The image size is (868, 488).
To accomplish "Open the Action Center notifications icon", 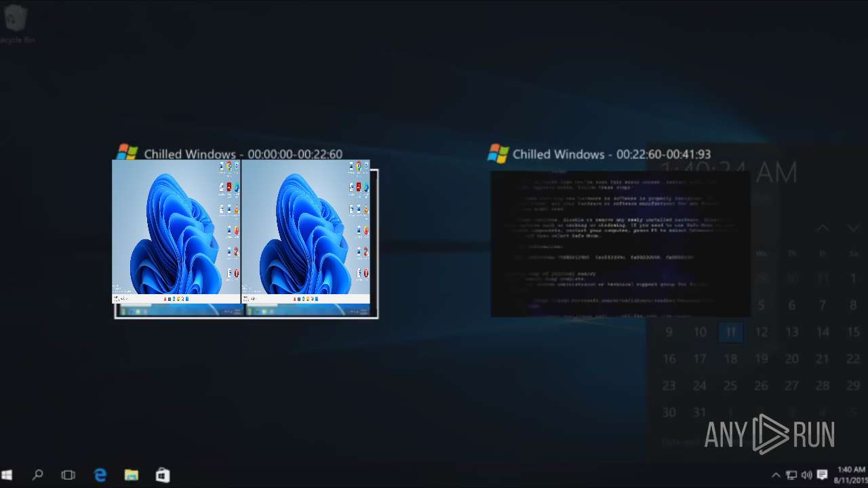I will click(x=823, y=475).
